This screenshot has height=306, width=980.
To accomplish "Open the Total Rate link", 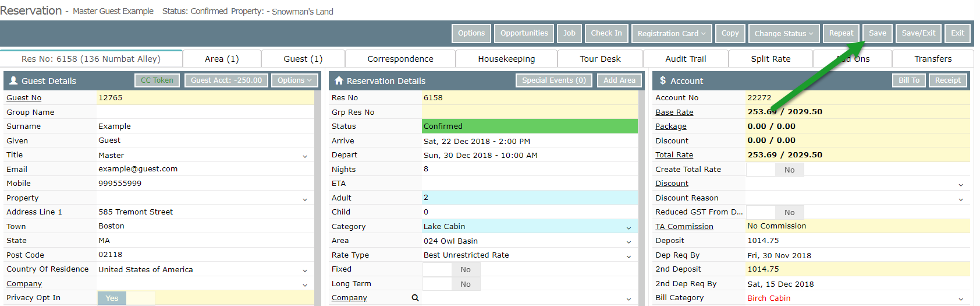I will [674, 155].
